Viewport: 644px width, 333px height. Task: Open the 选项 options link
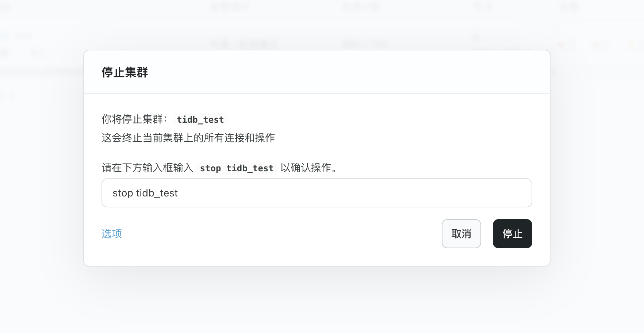click(111, 234)
